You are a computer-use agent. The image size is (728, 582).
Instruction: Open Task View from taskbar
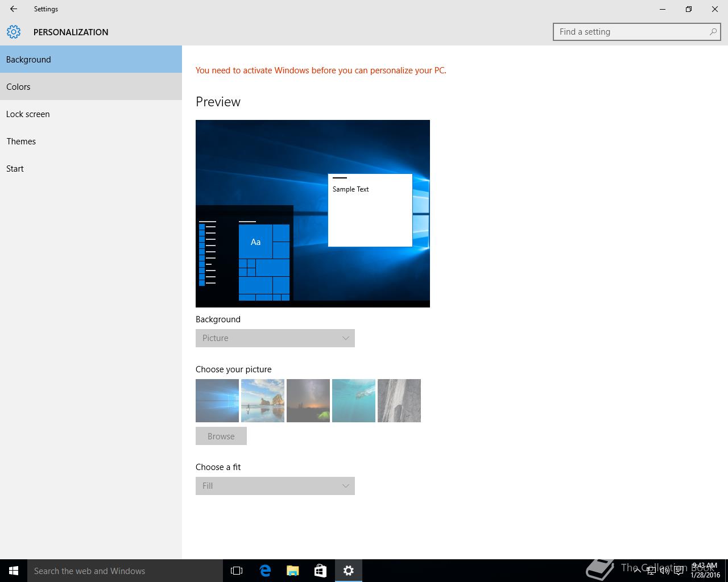237,571
